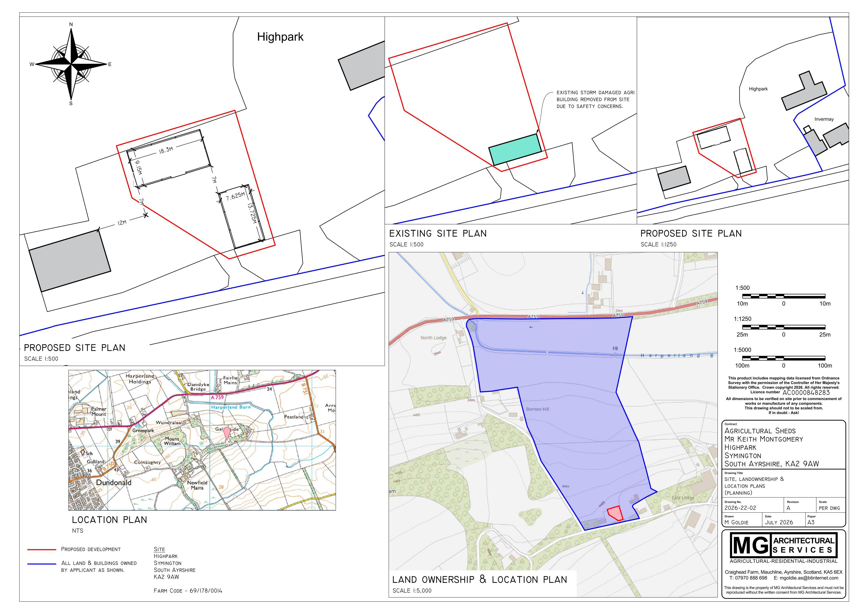
Task: Click 'Newfield Mains' on location map
Action: [x=197, y=485]
